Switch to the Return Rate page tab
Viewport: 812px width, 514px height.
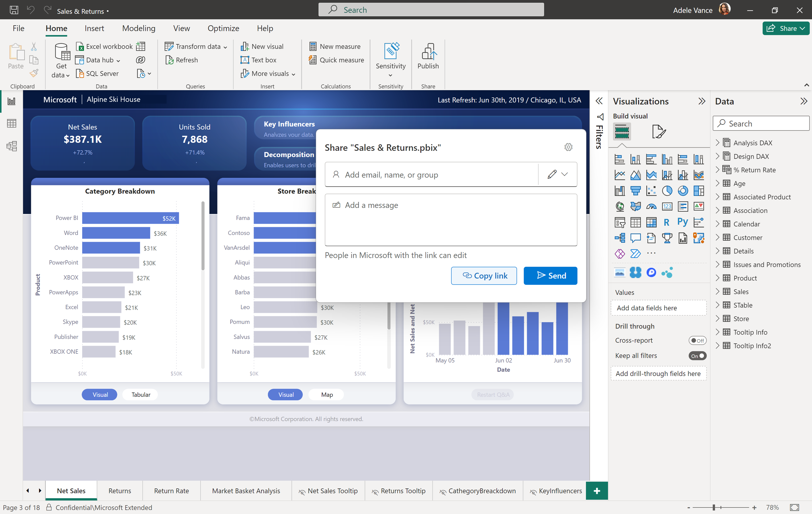171,491
